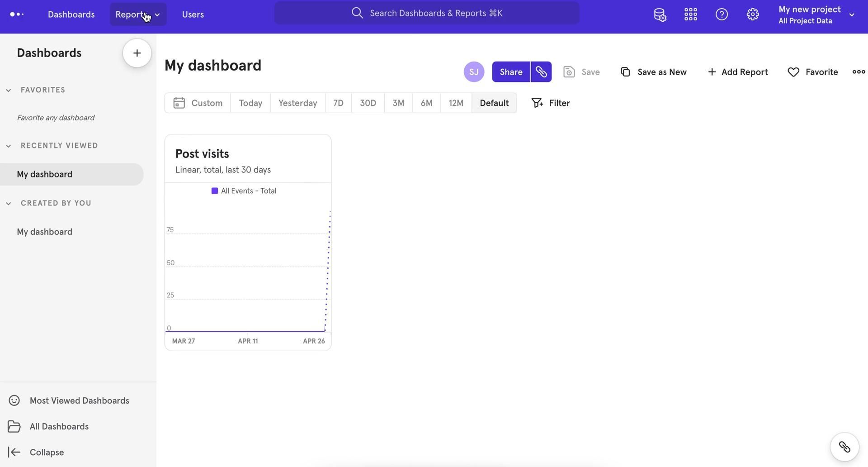Open the Reports dropdown menu
Image resolution: width=868 pixels, height=467 pixels.
click(138, 14)
